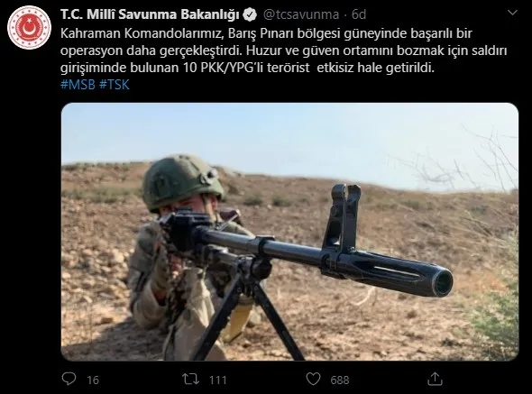Click the soldier's green helmet in the photo
The width and height of the screenshot is (532, 394).
coord(183,181)
